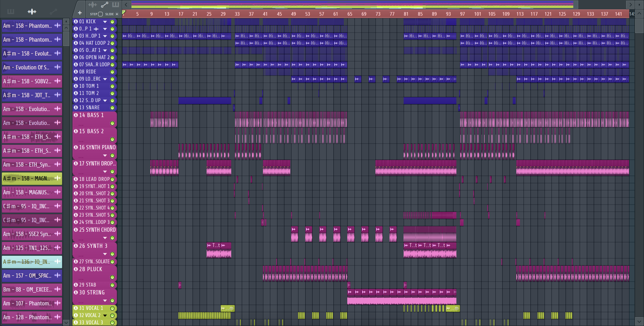Switch picker panel to automation clips tab

(53, 11)
